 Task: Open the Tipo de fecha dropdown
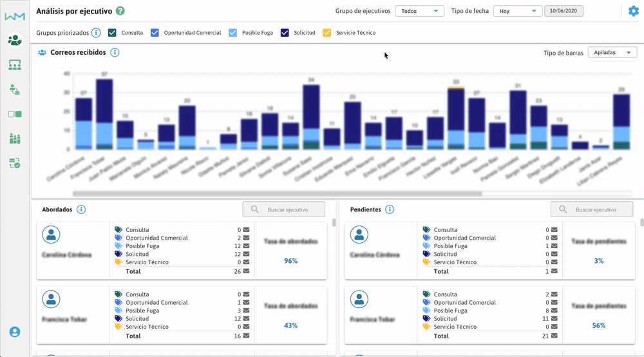(x=518, y=11)
